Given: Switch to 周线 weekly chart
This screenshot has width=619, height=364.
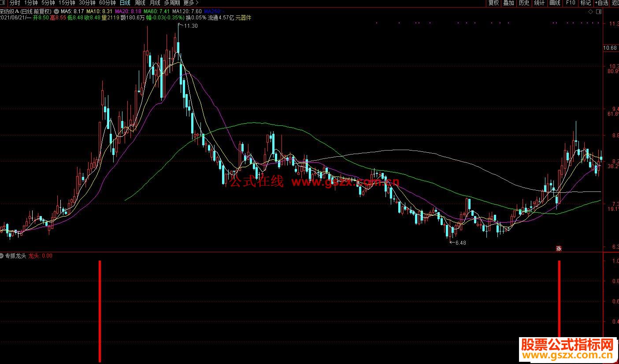Looking at the screenshot, I should (140, 3).
